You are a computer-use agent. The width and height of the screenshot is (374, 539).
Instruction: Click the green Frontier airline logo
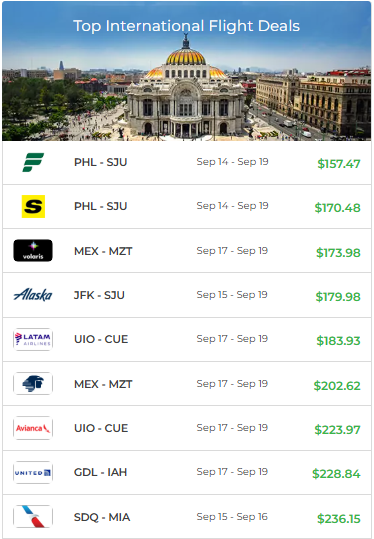click(x=33, y=162)
